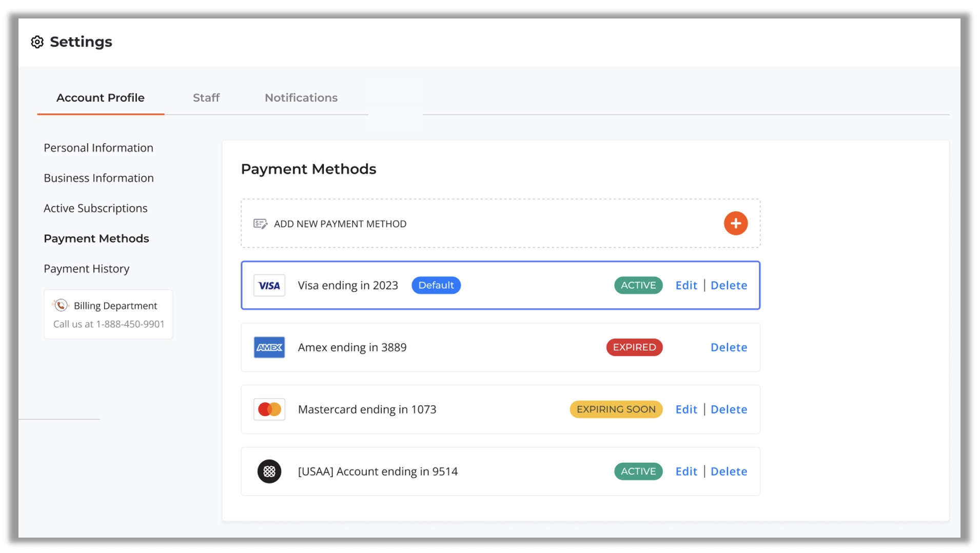Click the Mastercard logo icon

point(269,409)
